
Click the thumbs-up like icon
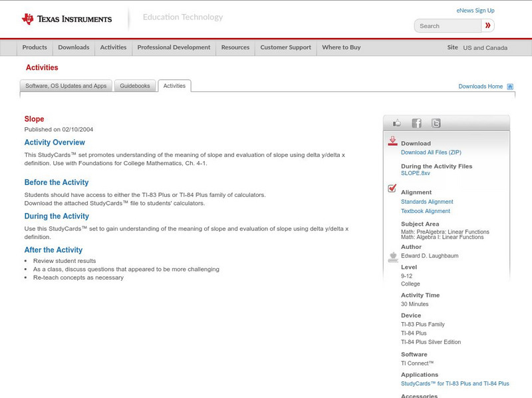point(397,123)
